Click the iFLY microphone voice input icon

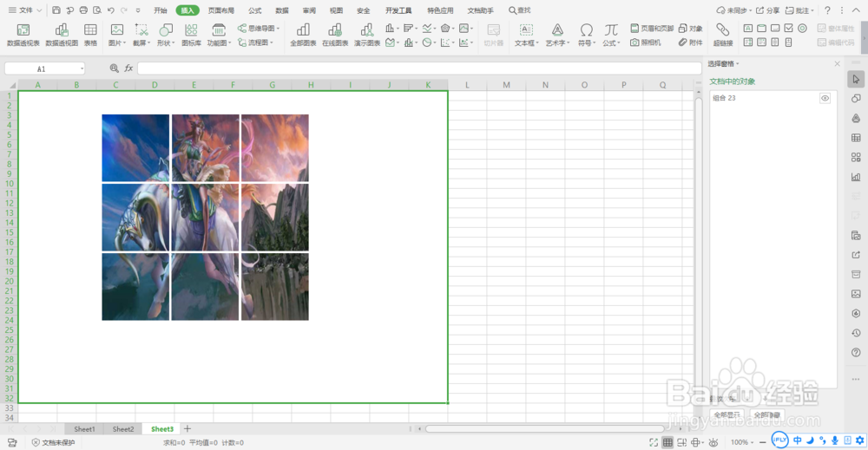click(x=835, y=440)
